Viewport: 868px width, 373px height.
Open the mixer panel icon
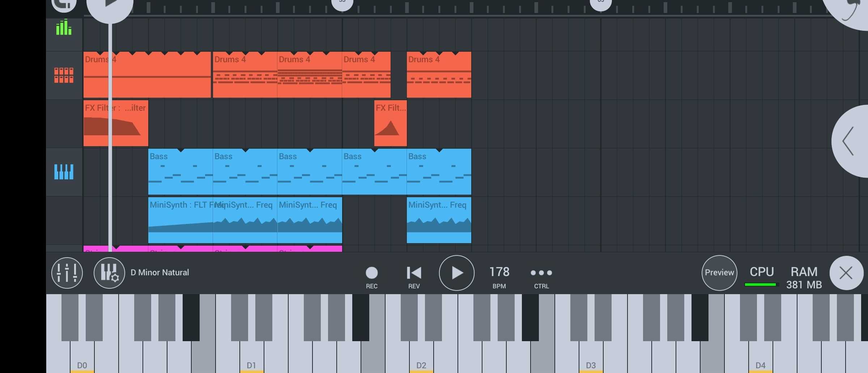67,273
